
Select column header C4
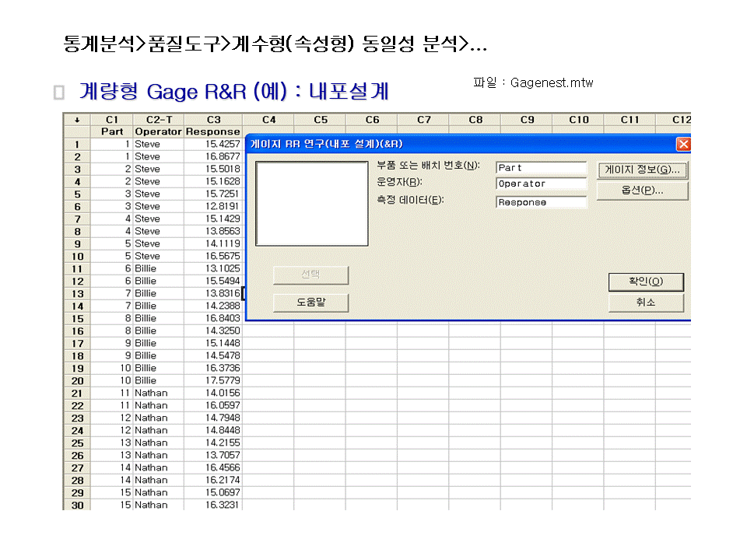pos(268,120)
